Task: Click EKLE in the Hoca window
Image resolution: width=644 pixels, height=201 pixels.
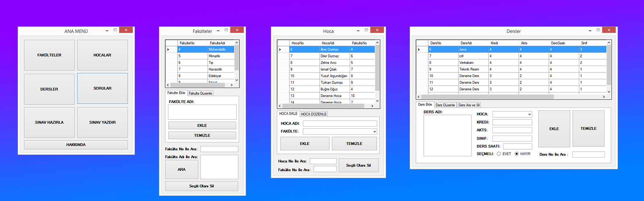Action: click(305, 144)
